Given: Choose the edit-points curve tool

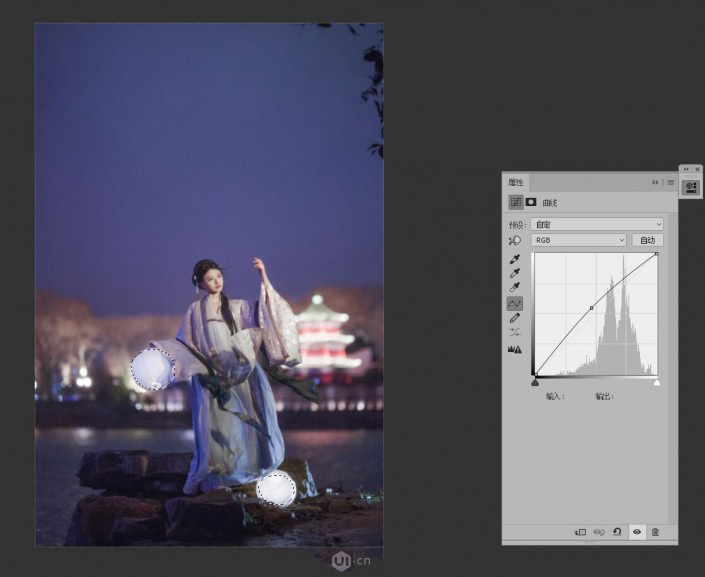Looking at the screenshot, I should [515, 303].
